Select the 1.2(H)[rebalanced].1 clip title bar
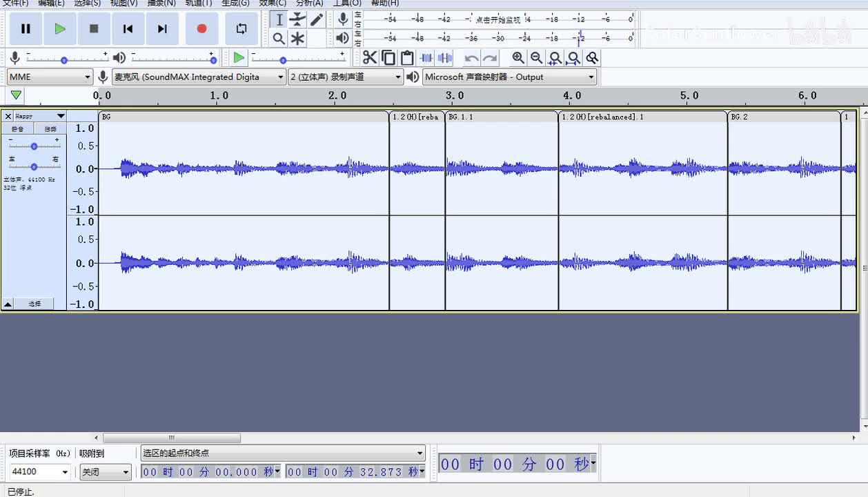Screen dimensions: 868x497 pyautogui.click(x=643, y=117)
